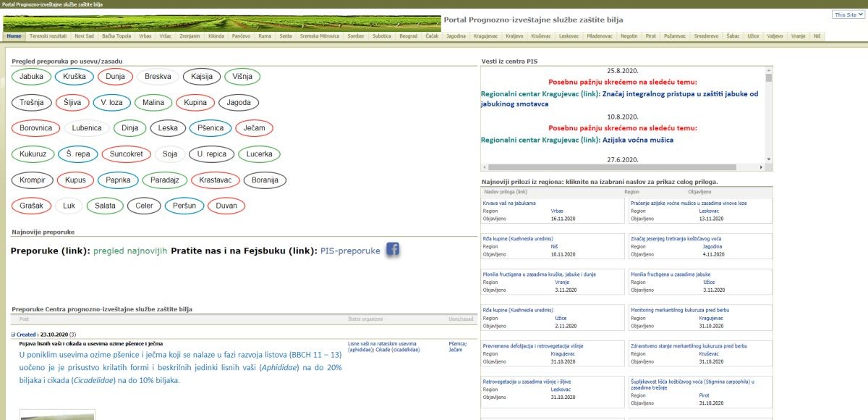This screenshot has height=420, width=868.
Task: Open the PIS-preporuke Facebook text link
Action: tap(350, 251)
